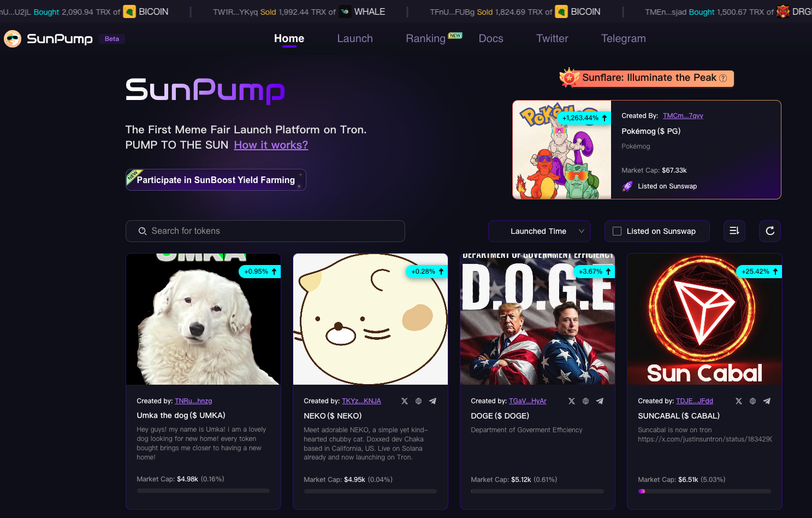The width and height of the screenshot is (812, 518).
Task: Open SUNCABAL token's Telegram icon
Action: (767, 401)
